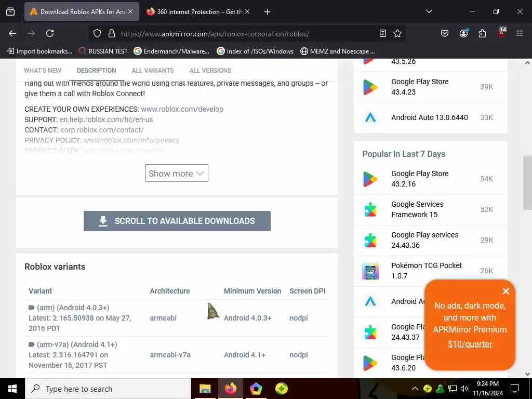This screenshot has height=399, width=532.
Task: Open the Firefox hamburger menu
Action: click(x=519, y=33)
